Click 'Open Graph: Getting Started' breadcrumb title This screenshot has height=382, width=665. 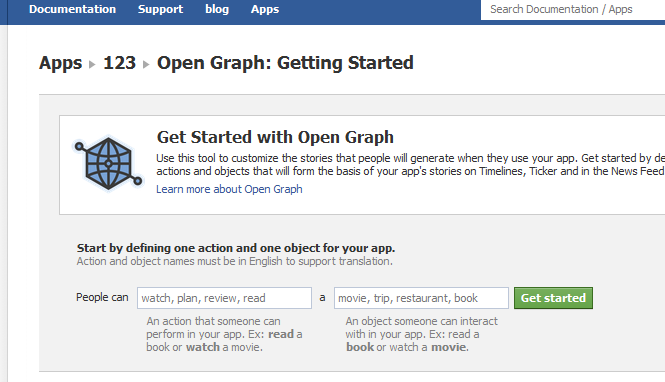click(285, 63)
